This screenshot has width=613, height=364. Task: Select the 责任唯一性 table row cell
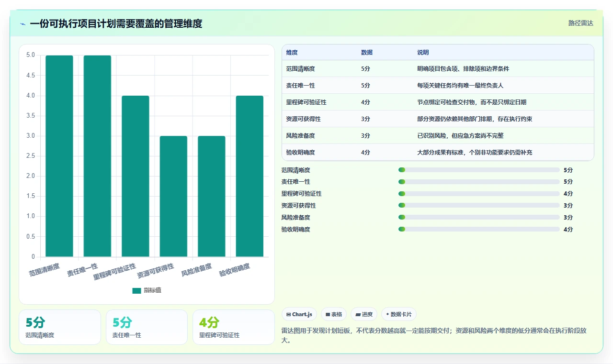301,86
